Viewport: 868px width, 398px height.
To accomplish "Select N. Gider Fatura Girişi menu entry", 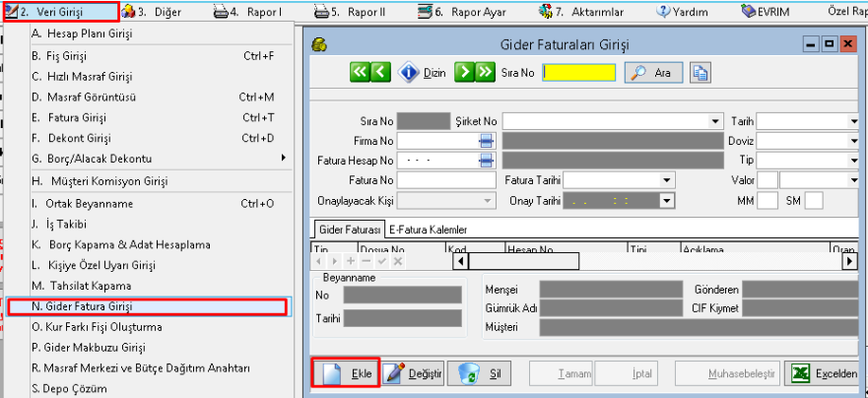I will pyautogui.click(x=146, y=307).
